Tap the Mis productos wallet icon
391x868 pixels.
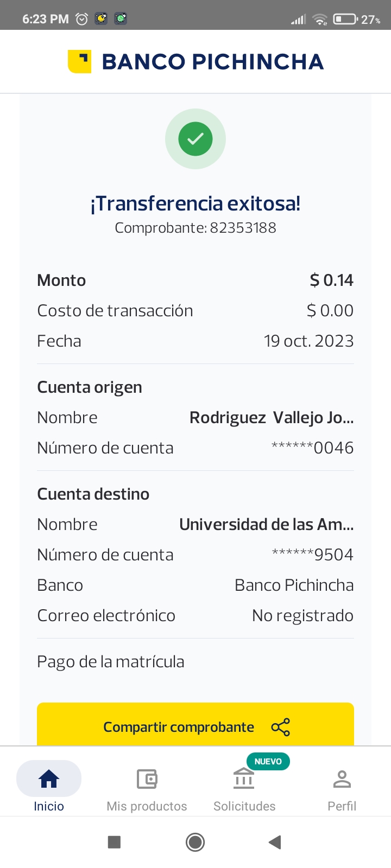(x=147, y=779)
